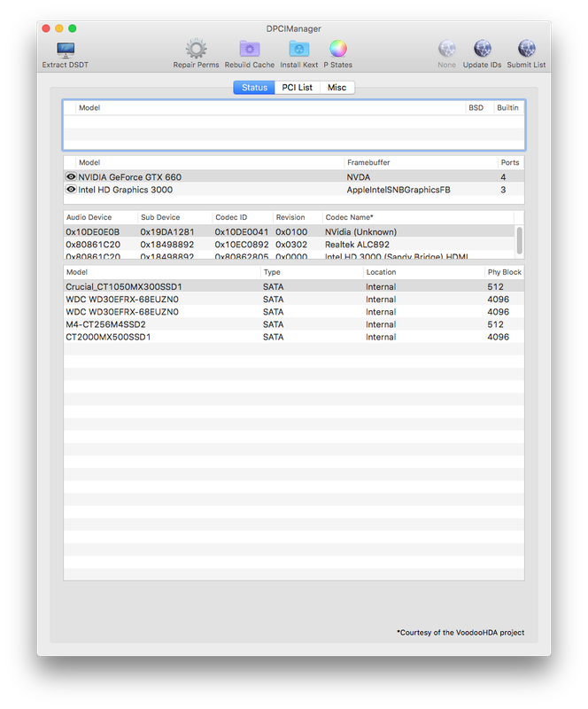
Task: Close the DPCIManager window
Action: coord(46,28)
